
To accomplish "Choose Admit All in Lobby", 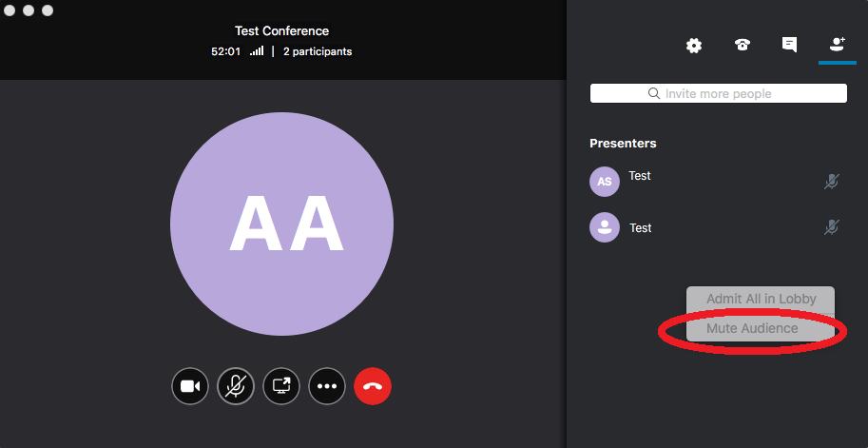I will click(761, 299).
